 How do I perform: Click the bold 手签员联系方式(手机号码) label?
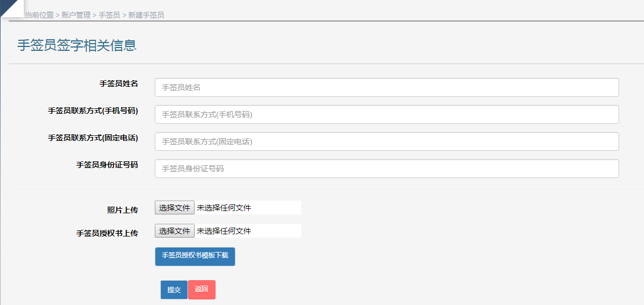pos(93,111)
